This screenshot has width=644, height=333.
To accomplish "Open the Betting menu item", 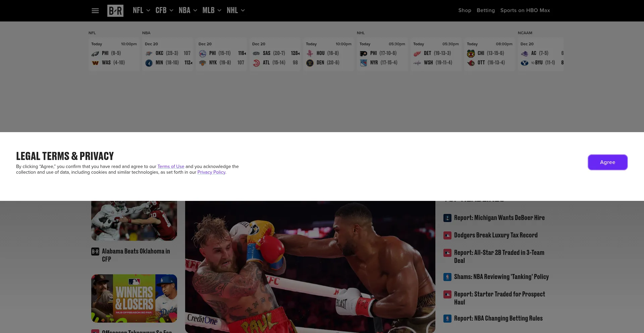I will tap(486, 10).
